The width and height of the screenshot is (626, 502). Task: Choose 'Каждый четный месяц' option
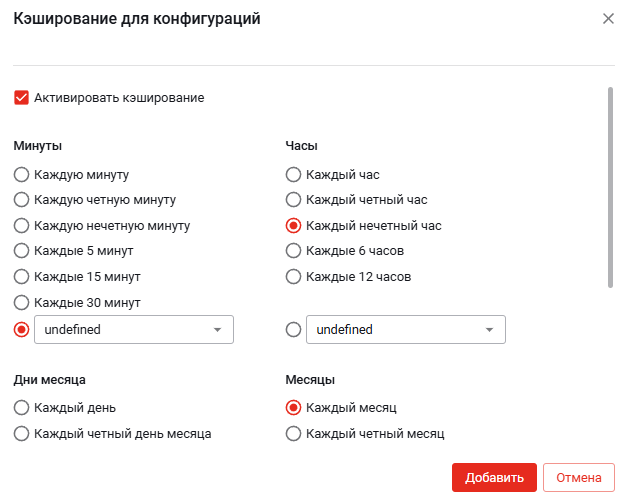pyautogui.click(x=293, y=434)
